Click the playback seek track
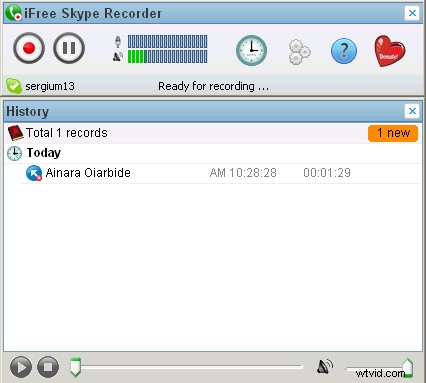The image size is (426, 383). click(x=192, y=367)
